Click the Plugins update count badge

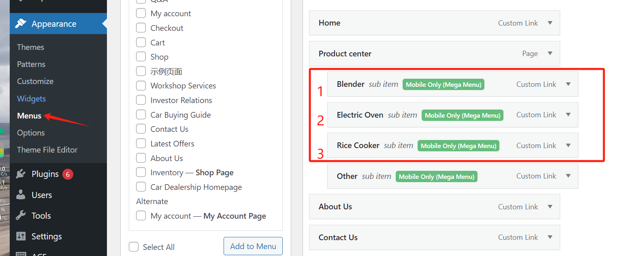point(68,174)
